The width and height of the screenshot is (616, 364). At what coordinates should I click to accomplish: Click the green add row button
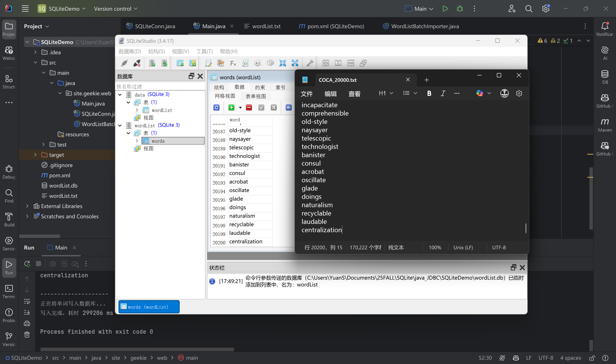coord(231,107)
